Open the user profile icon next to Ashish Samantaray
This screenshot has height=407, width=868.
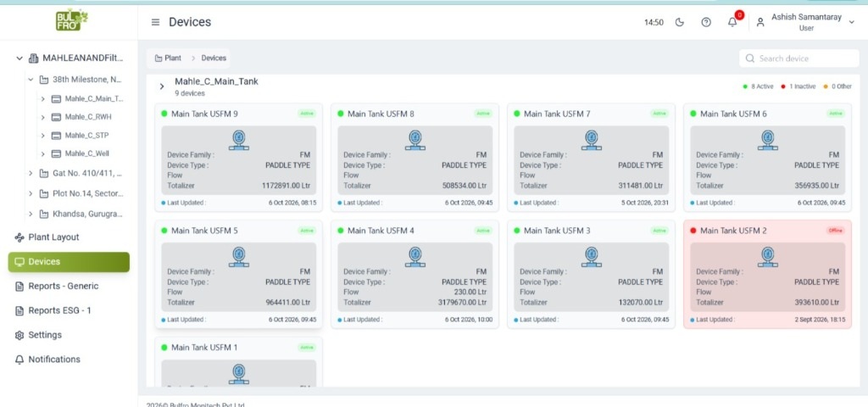pyautogui.click(x=760, y=22)
